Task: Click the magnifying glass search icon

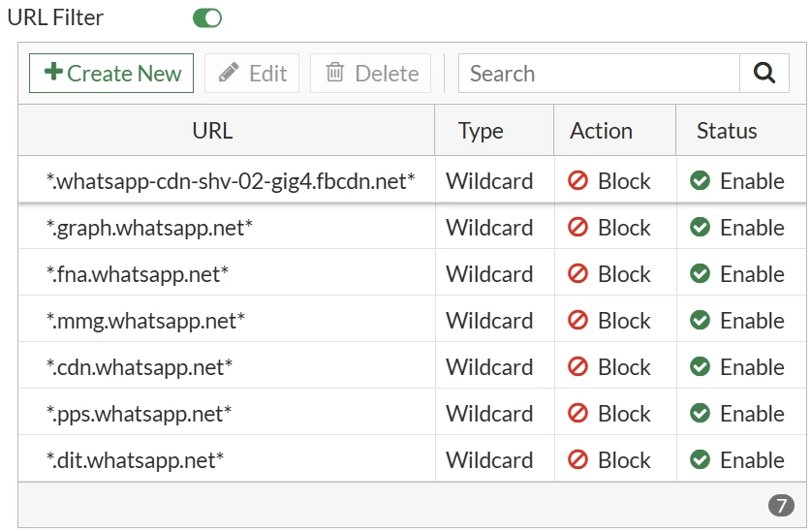Action: 764,74
